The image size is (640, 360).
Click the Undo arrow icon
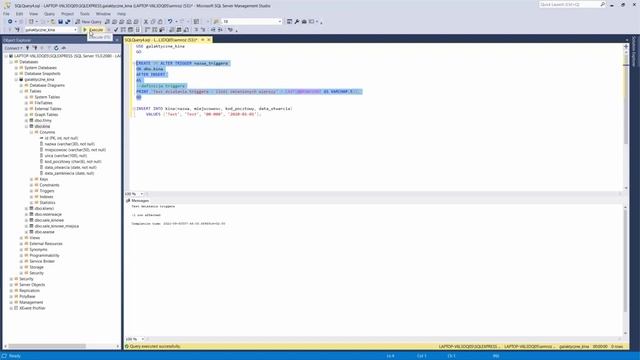[x=170, y=22]
